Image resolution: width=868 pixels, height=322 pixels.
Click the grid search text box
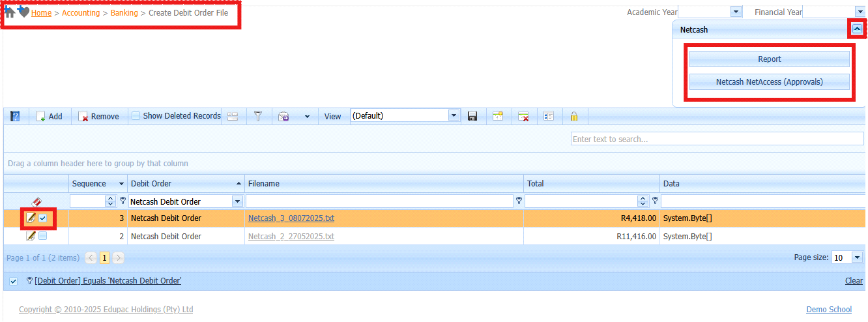tap(717, 139)
